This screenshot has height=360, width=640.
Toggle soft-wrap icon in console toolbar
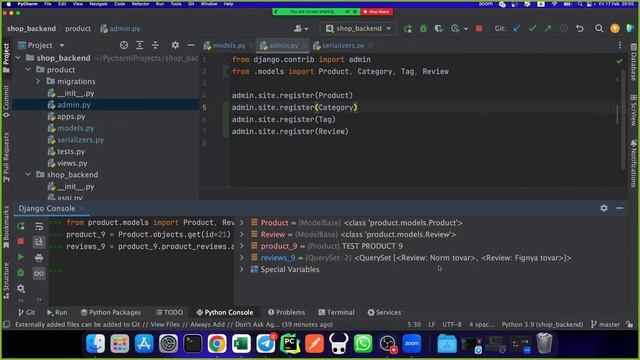(39, 226)
